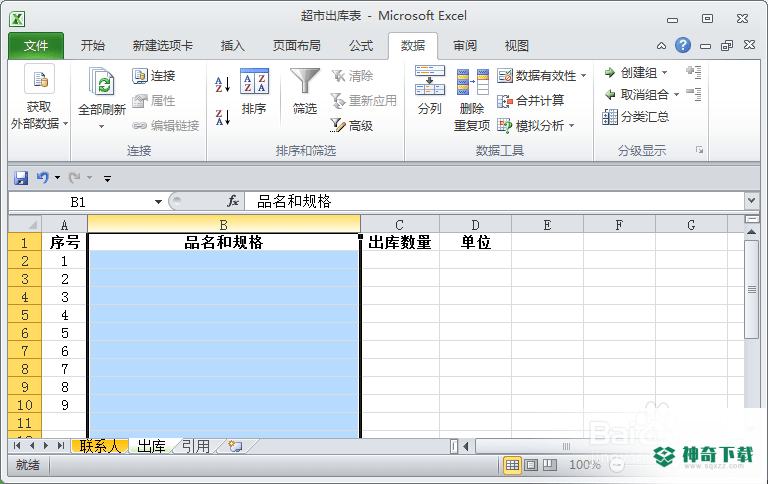Viewport: 768px width, 484px height.
Task: Expand the Name Box dropdown
Action: (158, 202)
